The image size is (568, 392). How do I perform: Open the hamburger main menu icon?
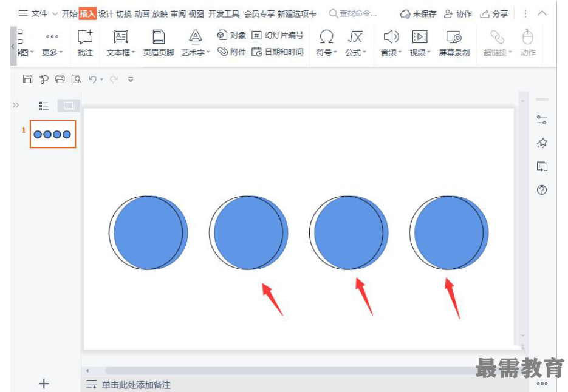pyautogui.click(x=23, y=13)
